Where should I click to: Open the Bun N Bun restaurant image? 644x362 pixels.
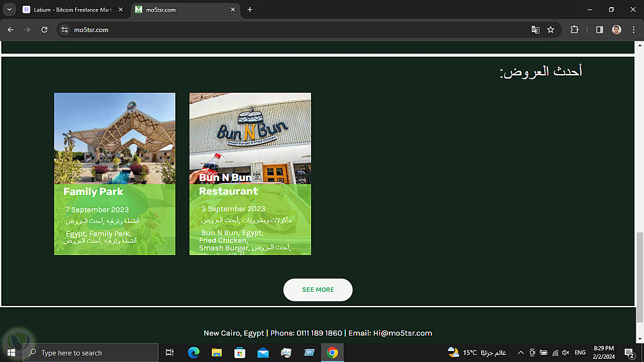(250, 138)
